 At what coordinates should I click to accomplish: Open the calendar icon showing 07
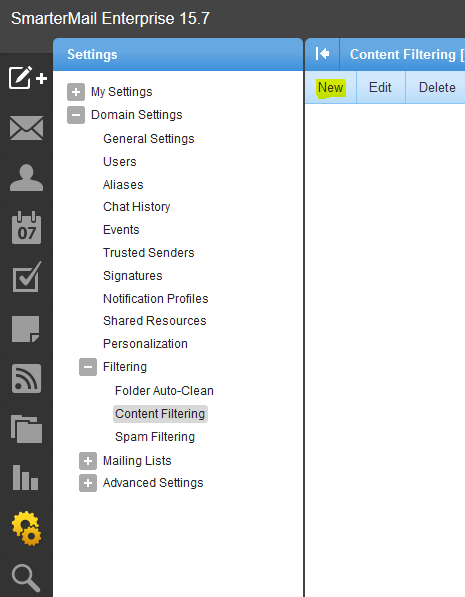[x=26, y=228]
